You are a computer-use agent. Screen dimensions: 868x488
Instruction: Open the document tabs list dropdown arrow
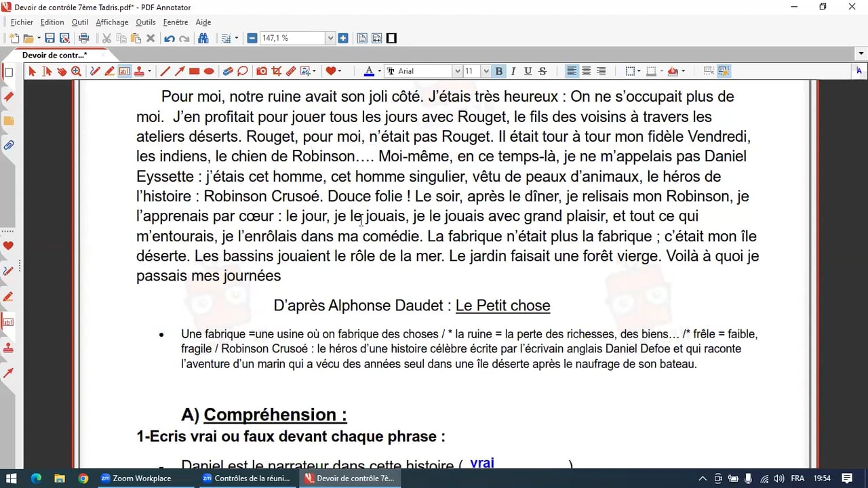(860, 54)
